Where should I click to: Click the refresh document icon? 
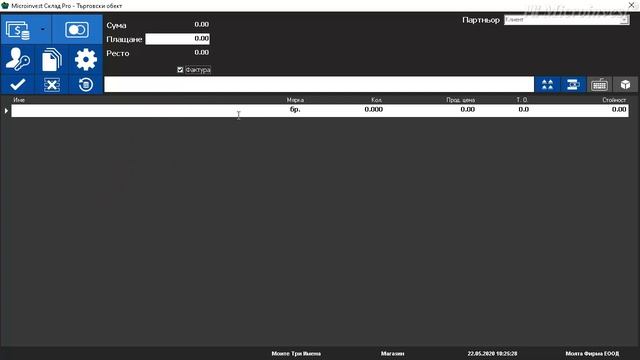tap(86, 84)
